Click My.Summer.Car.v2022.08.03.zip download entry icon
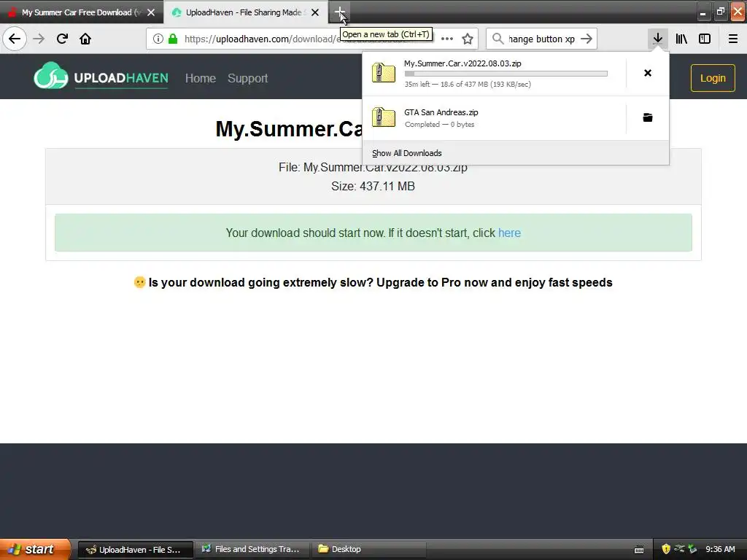The width and height of the screenshot is (747, 560). (x=384, y=73)
